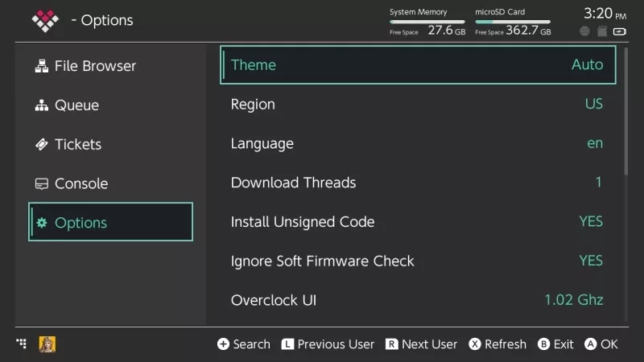Click the Tickets icon in the sidebar
Screen dimensions: 644x362
[x=42, y=145]
